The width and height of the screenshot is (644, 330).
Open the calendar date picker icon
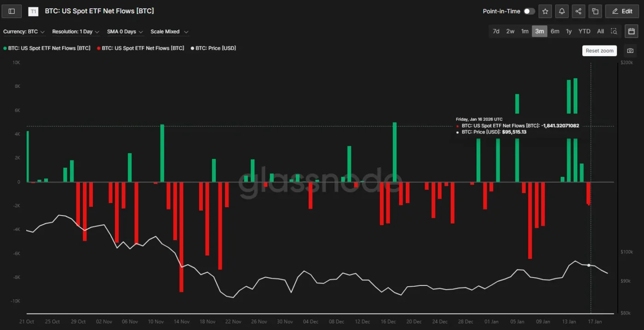point(631,31)
